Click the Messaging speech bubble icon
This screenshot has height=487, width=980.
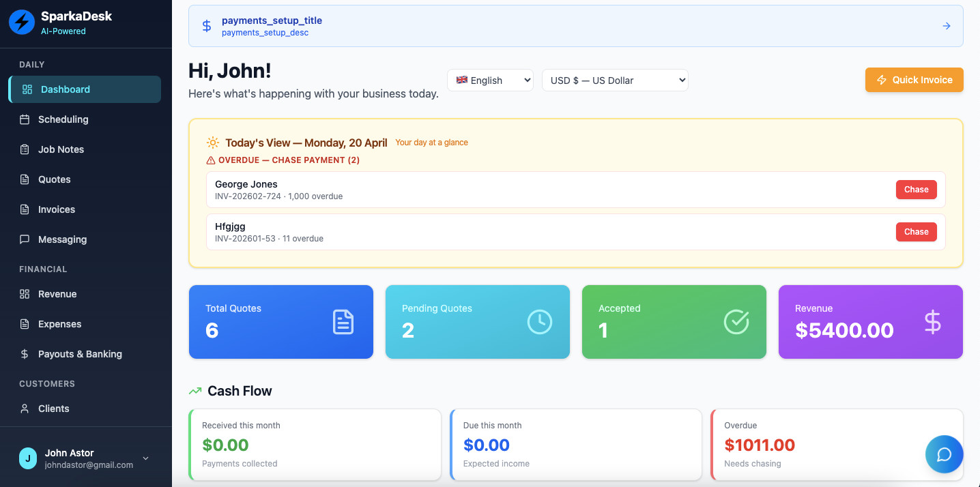[25, 239]
